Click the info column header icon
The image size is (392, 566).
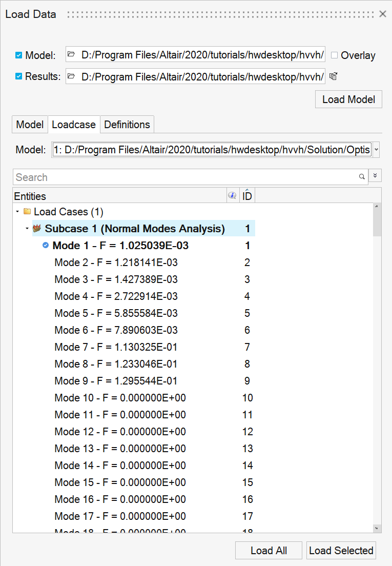pyautogui.click(x=232, y=195)
